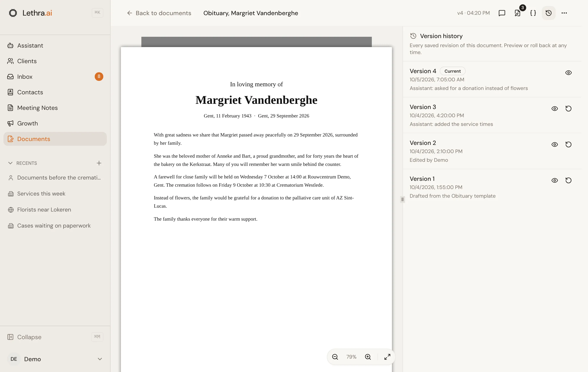Image resolution: width=588 pixels, height=372 pixels.
Task: Preview Version 1 with eye icon
Action: coord(554,181)
